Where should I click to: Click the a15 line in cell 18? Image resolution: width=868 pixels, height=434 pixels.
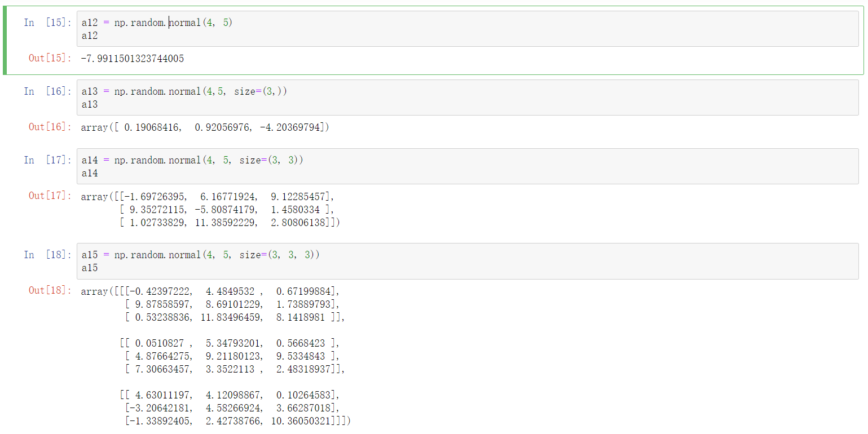90,268
